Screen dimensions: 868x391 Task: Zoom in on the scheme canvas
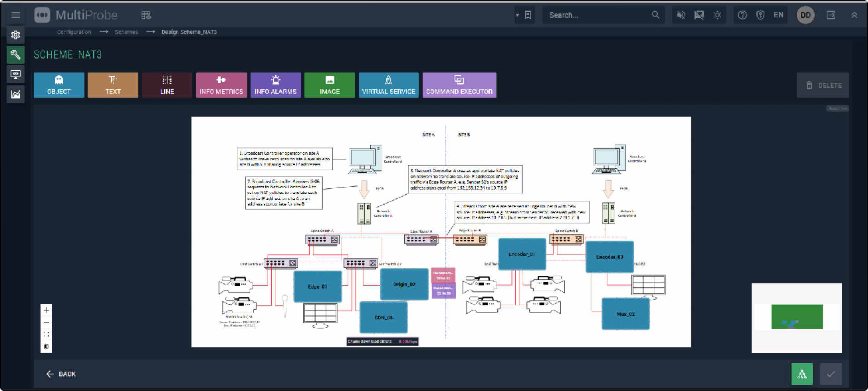[x=46, y=310]
